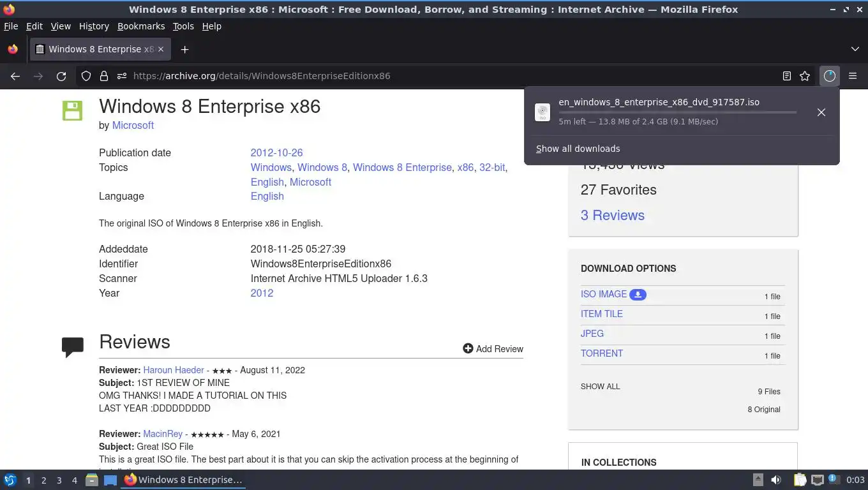Open the ITEM TILE download option
The height and width of the screenshot is (490, 868).
(x=602, y=314)
